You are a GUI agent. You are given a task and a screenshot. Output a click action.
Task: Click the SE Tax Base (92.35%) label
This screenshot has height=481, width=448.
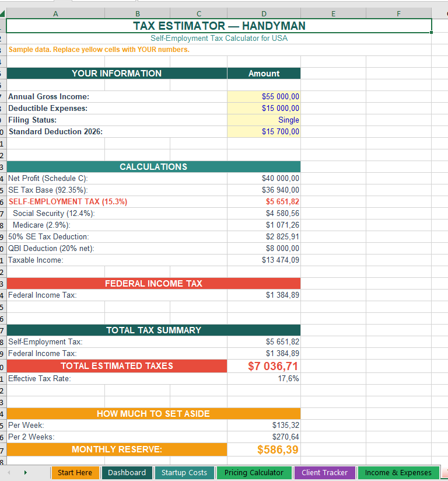click(x=48, y=190)
